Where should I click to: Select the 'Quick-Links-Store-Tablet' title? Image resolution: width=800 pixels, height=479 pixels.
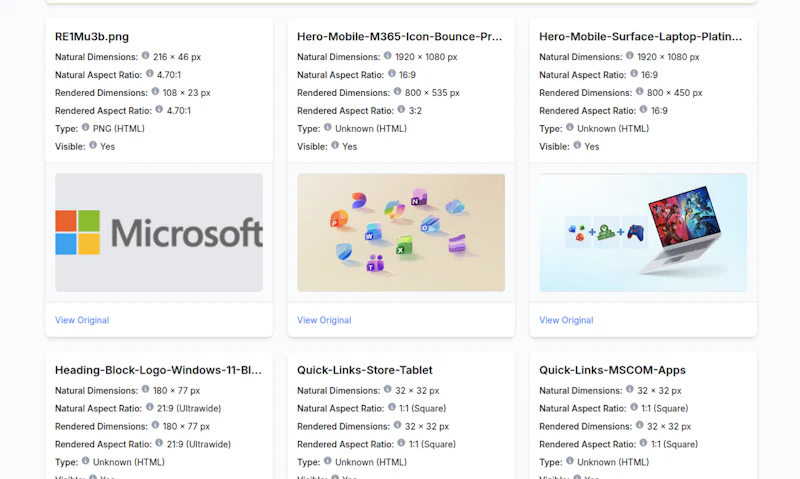click(x=365, y=370)
